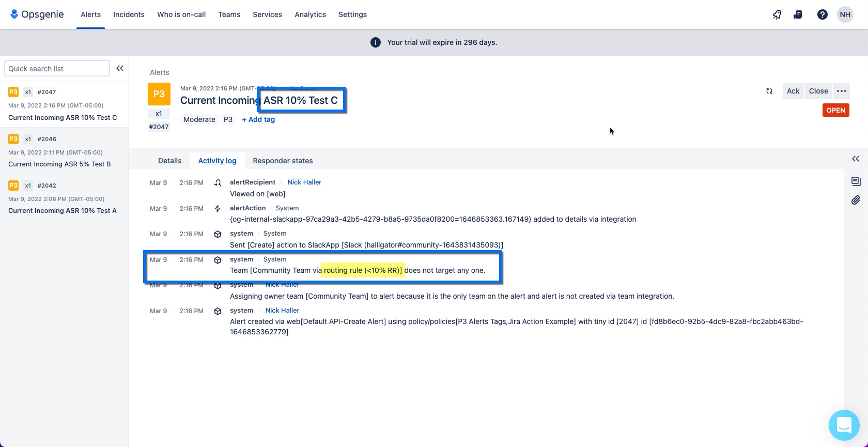868x447 pixels.
Task: Click the refresh alert icon
Action: [x=769, y=91]
